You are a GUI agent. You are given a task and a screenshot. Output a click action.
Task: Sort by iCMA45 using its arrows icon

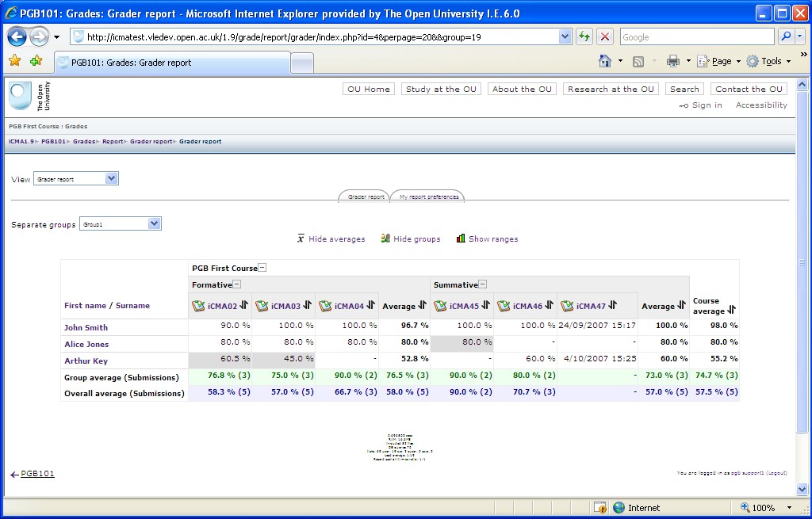coord(485,305)
